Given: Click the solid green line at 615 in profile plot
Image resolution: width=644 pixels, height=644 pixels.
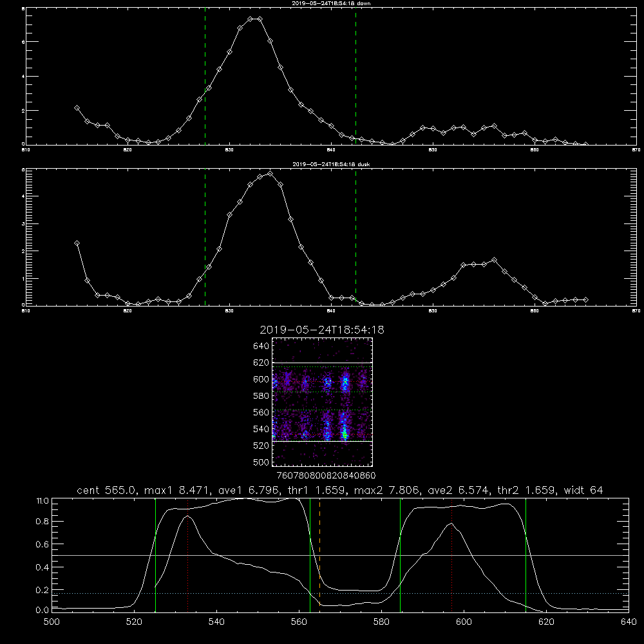Looking at the screenshot, I should tap(526, 555).
